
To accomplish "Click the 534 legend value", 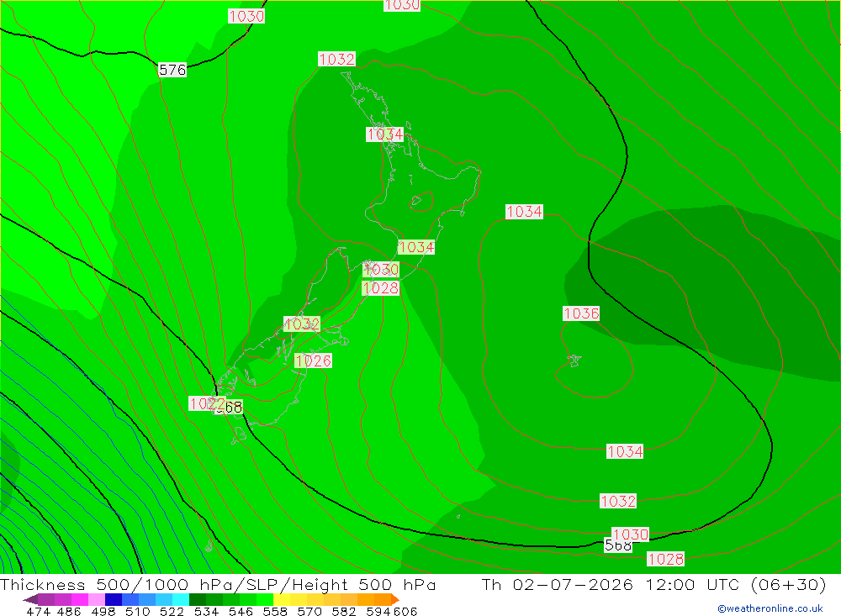I will pyautogui.click(x=206, y=611).
